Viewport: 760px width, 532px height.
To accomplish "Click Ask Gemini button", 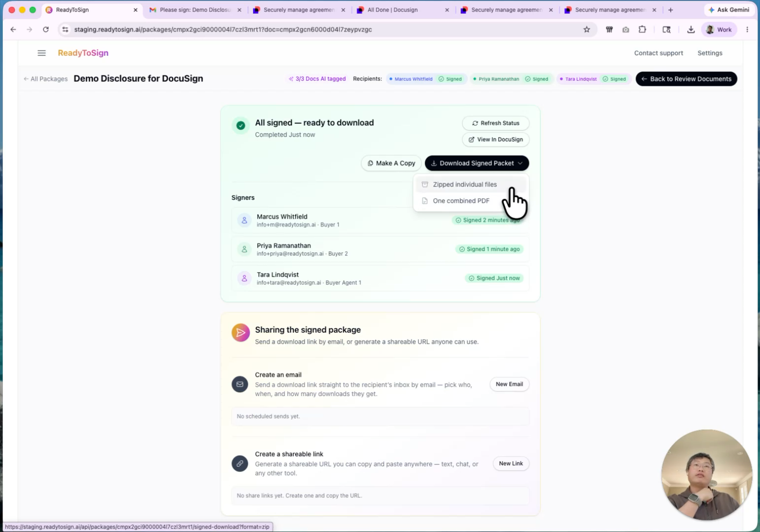I will pos(729,10).
